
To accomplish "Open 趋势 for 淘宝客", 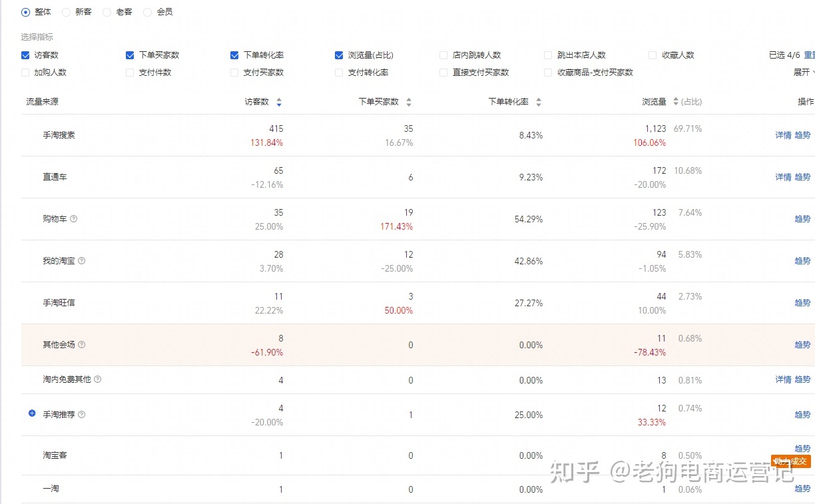I will click(802, 449).
